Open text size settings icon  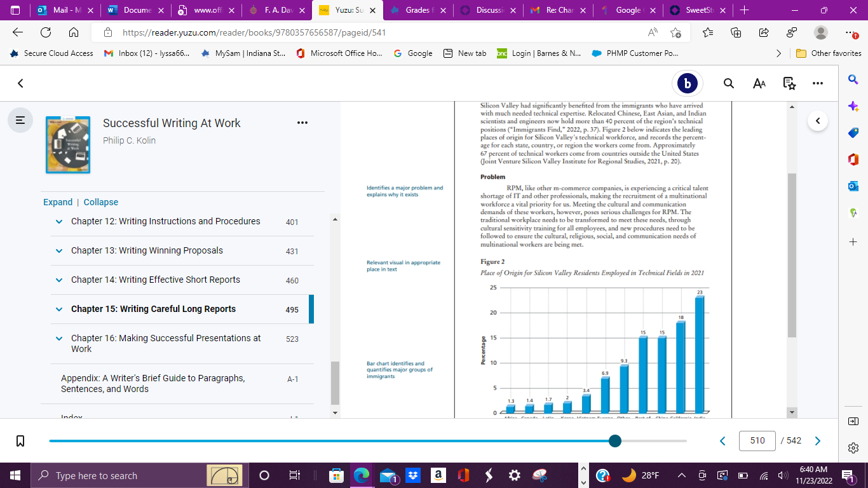(759, 83)
